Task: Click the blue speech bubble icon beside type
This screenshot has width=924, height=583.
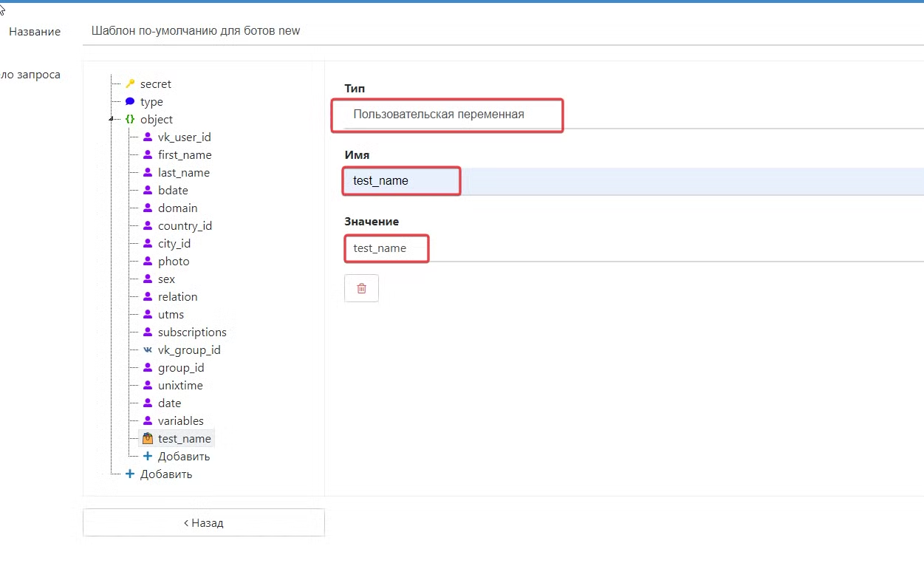Action: tap(130, 102)
